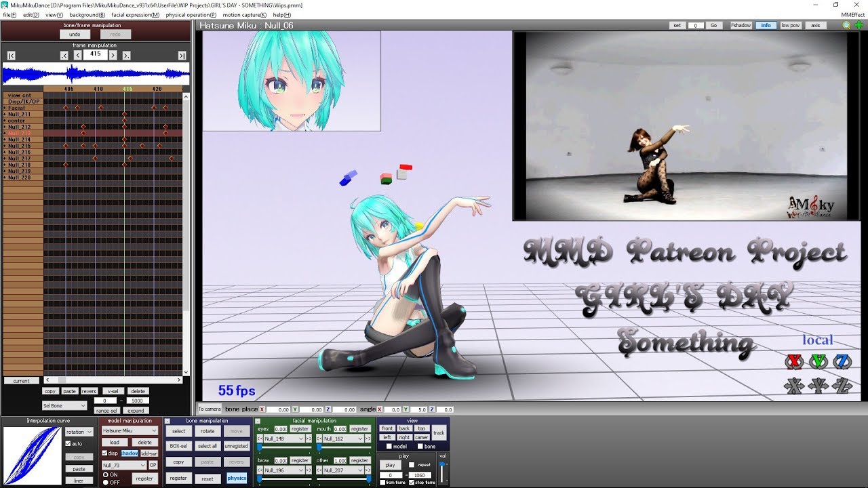Jump to the first frame

click(x=12, y=56)
